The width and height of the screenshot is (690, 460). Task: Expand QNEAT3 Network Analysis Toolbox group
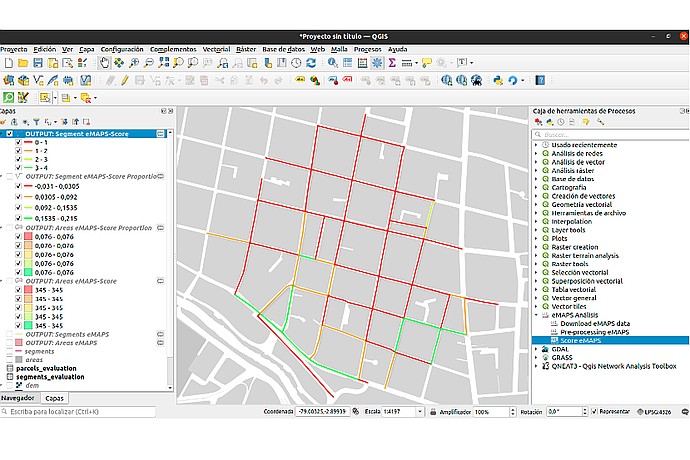[536, 366]
